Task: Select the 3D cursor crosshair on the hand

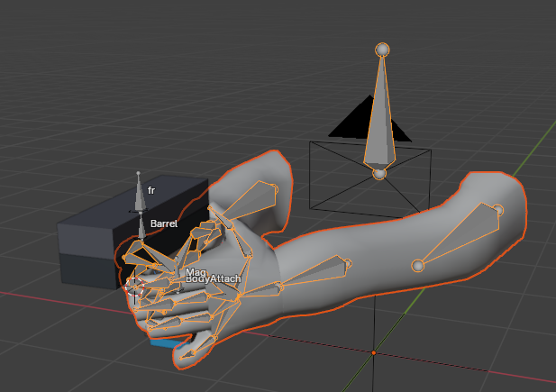Action: (x=134, y=287)
